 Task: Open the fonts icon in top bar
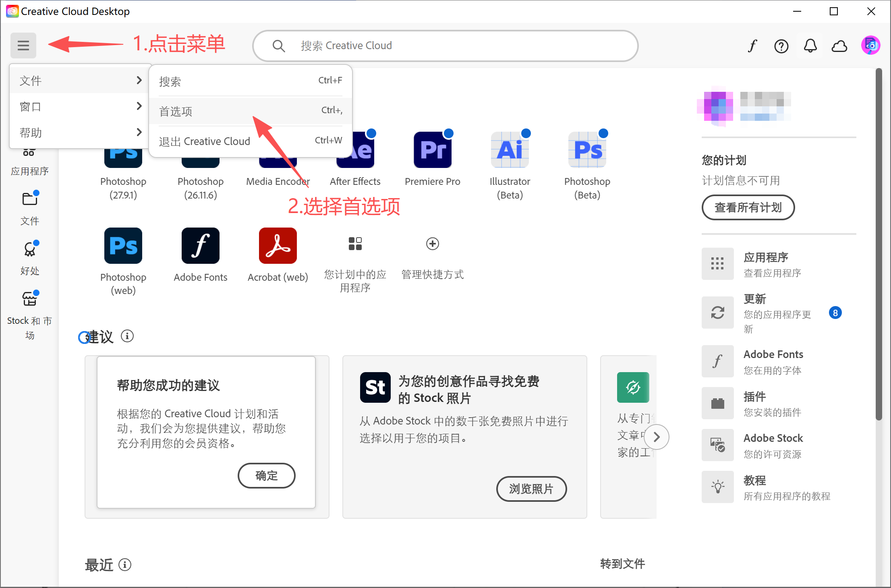[x=752, y=46]
